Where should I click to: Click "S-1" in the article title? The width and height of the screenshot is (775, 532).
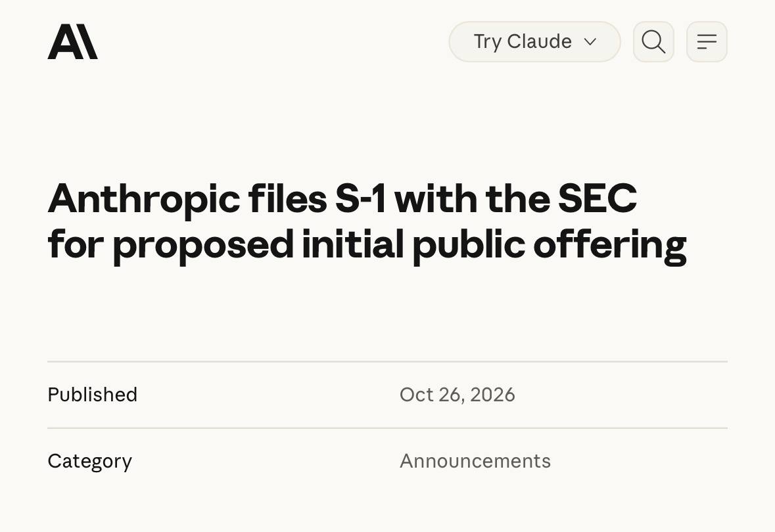pyautogui.click(x=360, y=198)
